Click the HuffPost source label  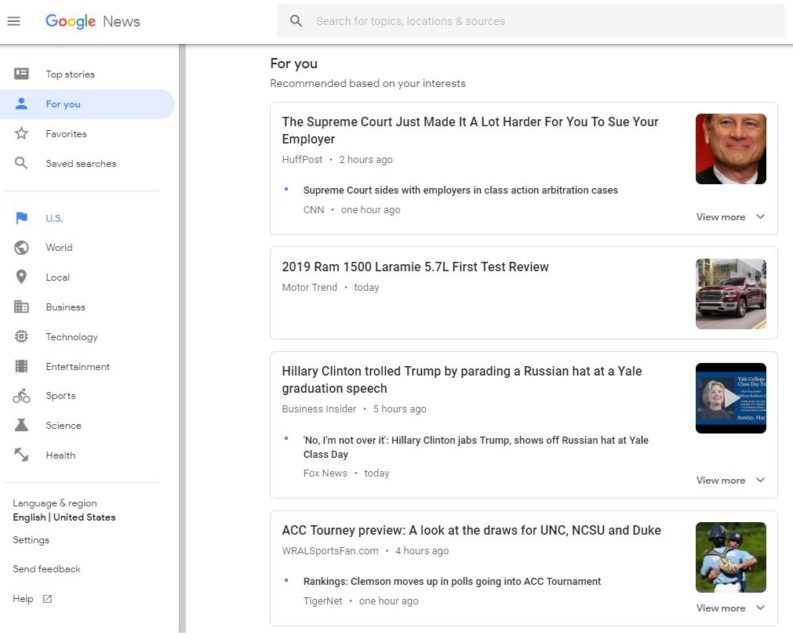pos(302,160)
